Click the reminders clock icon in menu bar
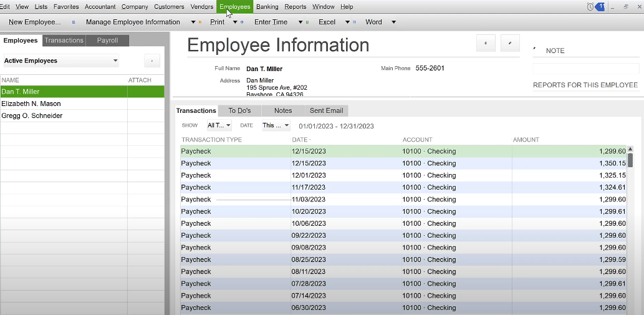The height and width of the screenshot is (315, 644). pos(590,7)
